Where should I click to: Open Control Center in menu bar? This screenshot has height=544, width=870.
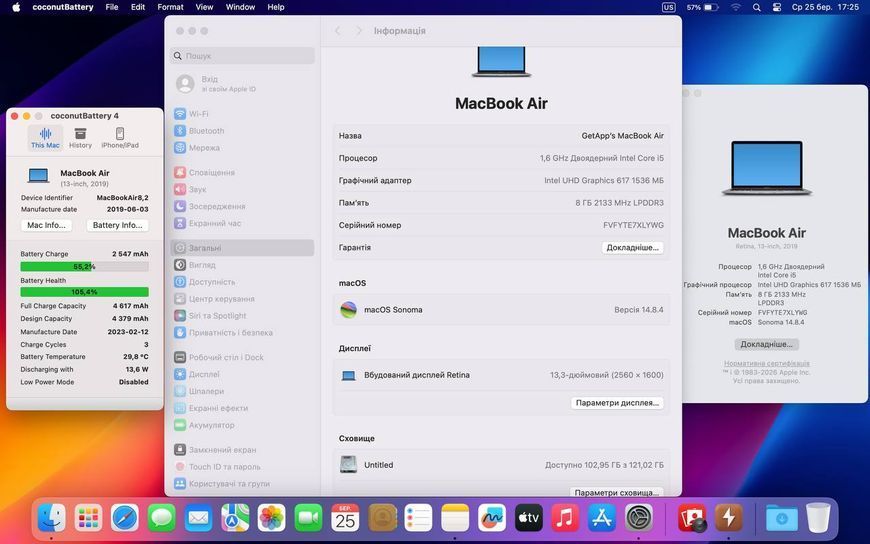click(x=777, y=7)
